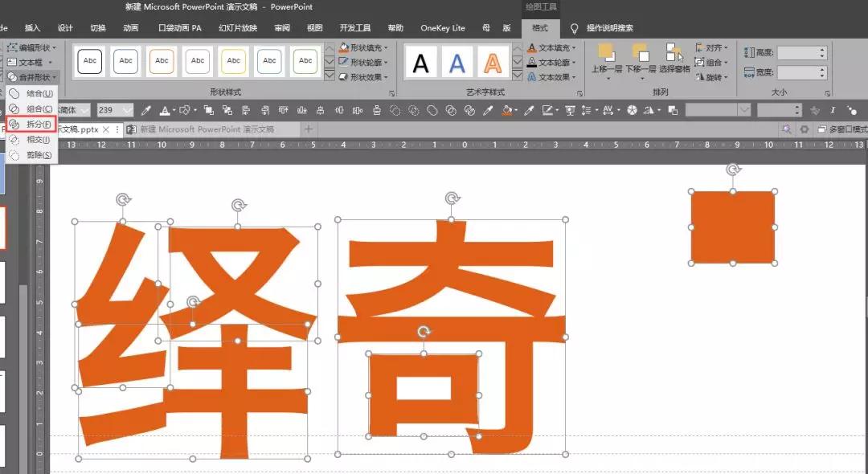Viewport: 868px width, 474px height.
Task: Apply the blue A WordArt style
Action: (457, 63)
